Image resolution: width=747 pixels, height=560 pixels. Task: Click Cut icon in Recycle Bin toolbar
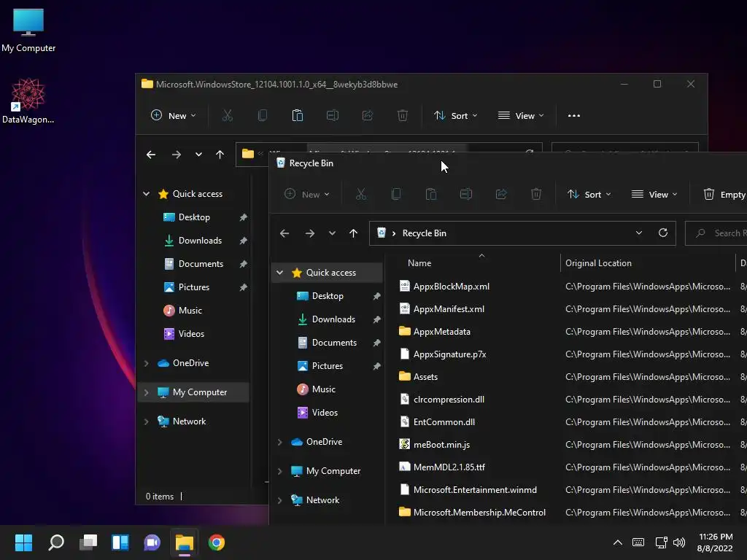(x=361, y=194)
